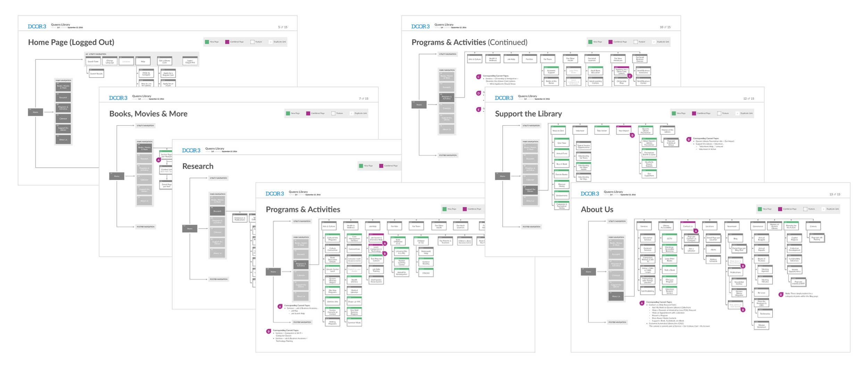Click magenta C marker on Green Card Lottery node
This screenshot has width=868, height=391.
629,76
